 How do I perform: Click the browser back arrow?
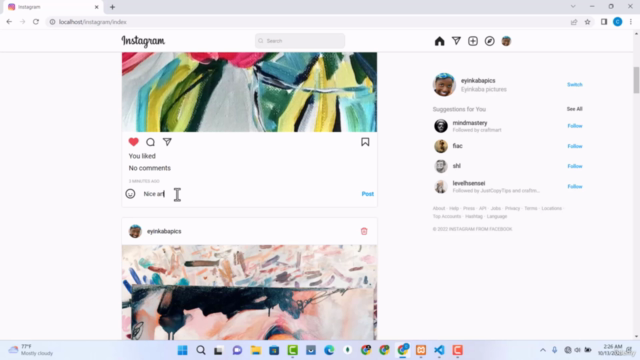pos(9,22)
